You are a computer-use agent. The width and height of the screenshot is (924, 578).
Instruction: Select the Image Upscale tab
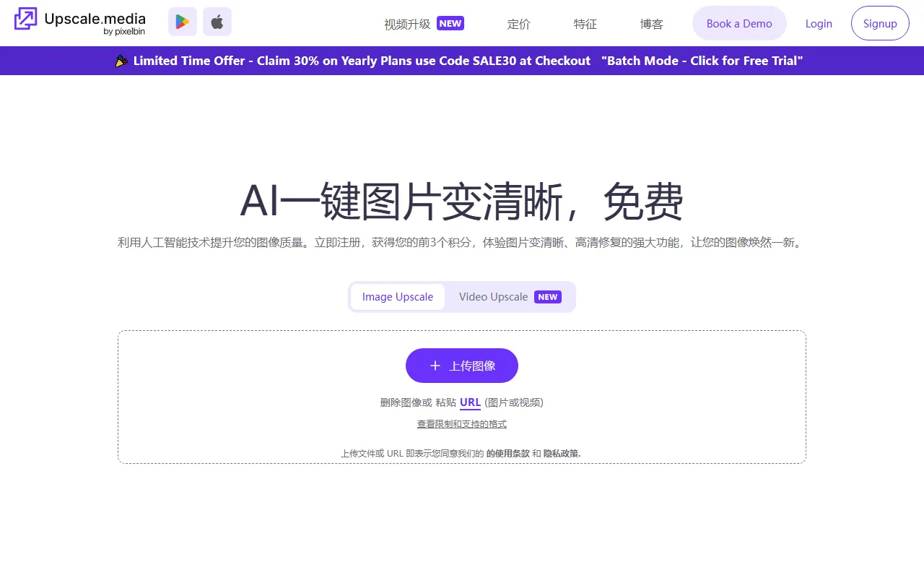tap(397, 296)
